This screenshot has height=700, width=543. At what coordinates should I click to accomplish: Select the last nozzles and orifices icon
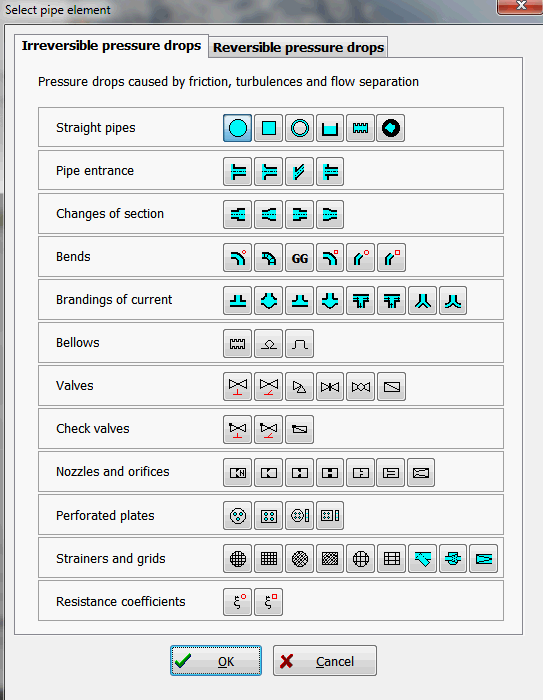(x=421, y=472)
